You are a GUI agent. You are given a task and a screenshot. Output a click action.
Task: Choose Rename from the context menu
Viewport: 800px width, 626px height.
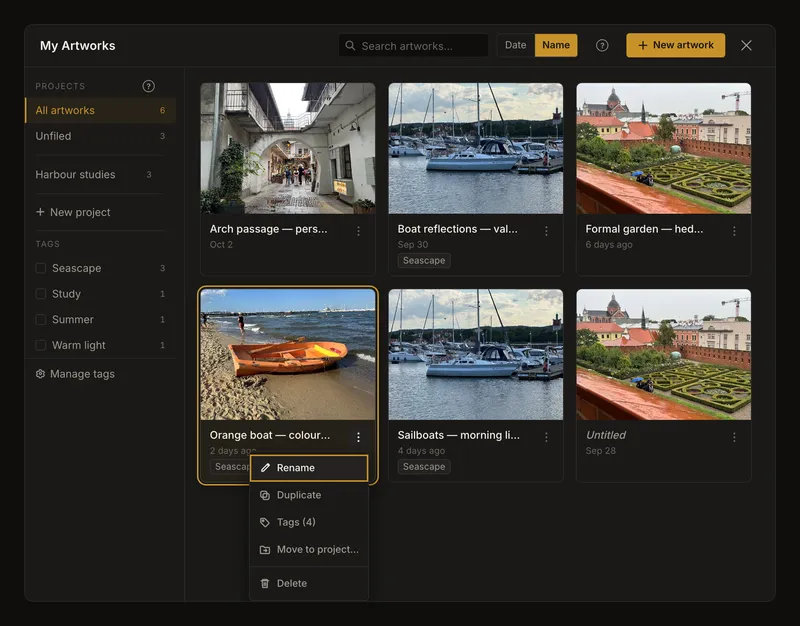click(309, 468)
